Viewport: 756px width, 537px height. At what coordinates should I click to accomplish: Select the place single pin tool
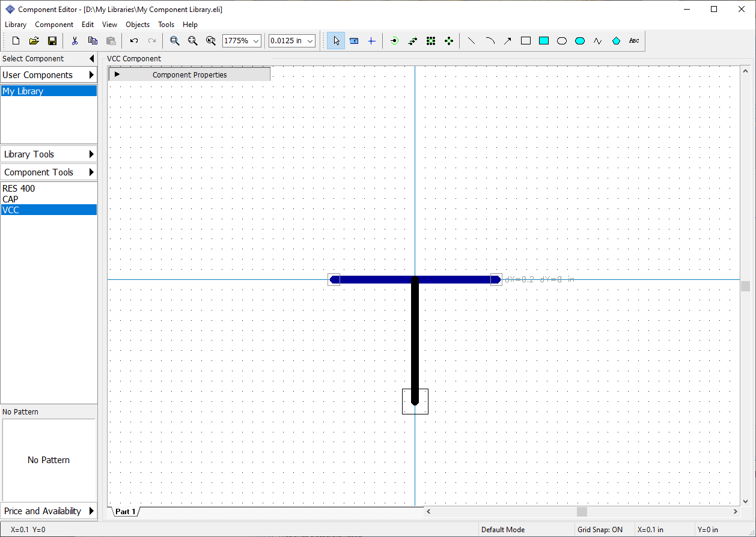click(x=394, y=41)
